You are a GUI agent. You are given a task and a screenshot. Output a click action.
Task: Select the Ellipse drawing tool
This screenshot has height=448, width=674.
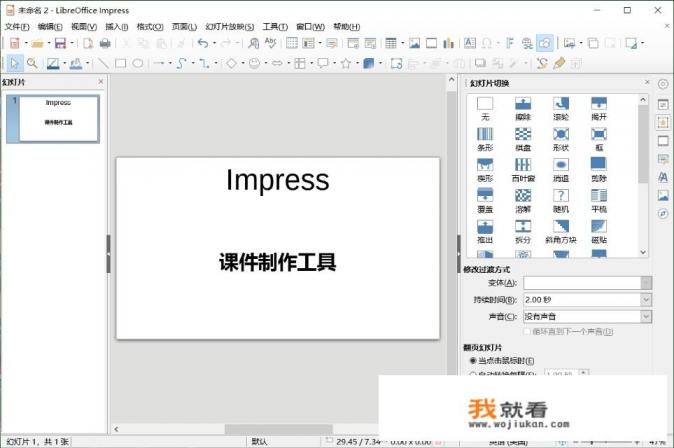pyautogui.click(x=138, y=64)
